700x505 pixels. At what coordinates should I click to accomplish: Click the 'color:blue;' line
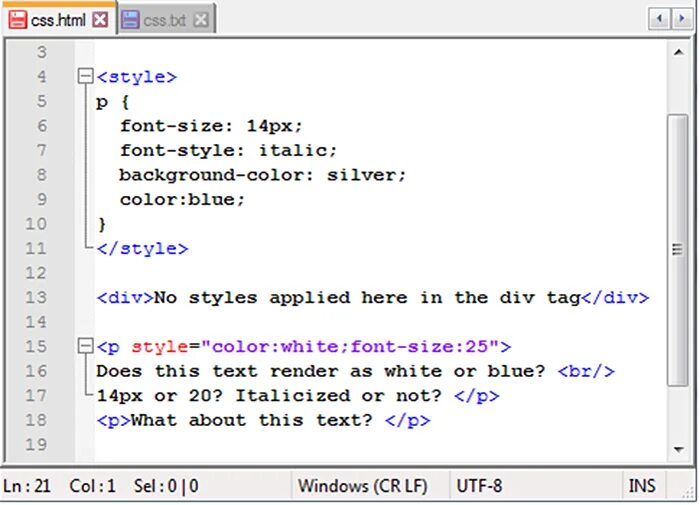(x=182, y=199)
